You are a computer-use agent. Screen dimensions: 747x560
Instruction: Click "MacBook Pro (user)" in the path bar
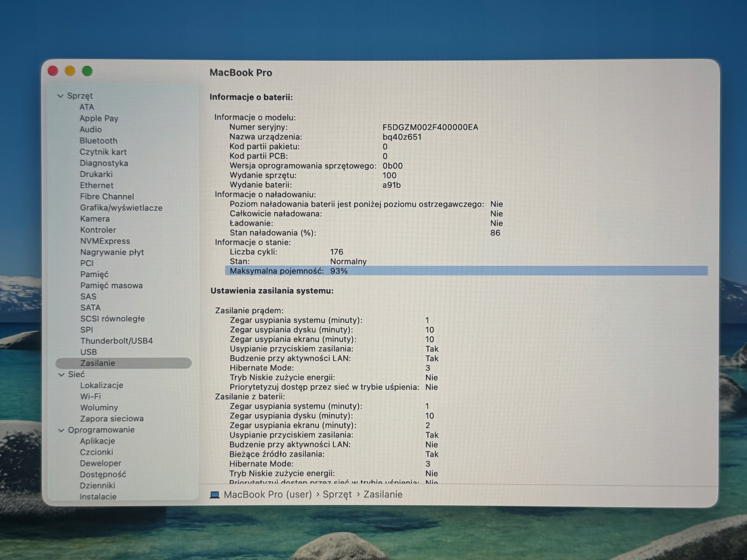(268, 494)
